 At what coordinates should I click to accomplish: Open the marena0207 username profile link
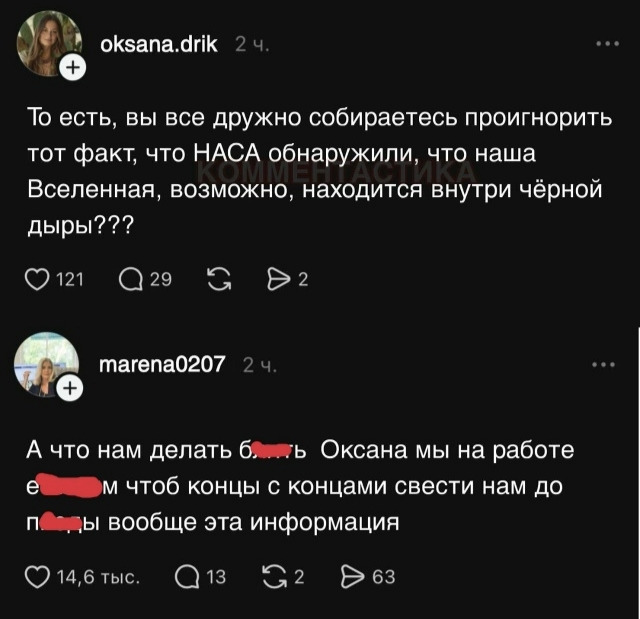coord(162,364)
